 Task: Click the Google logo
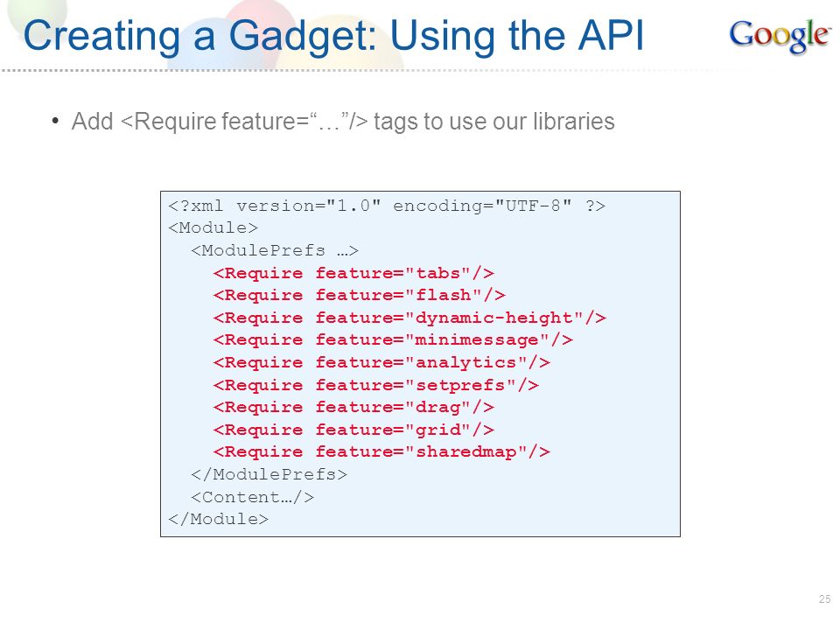tap(779, 35)
